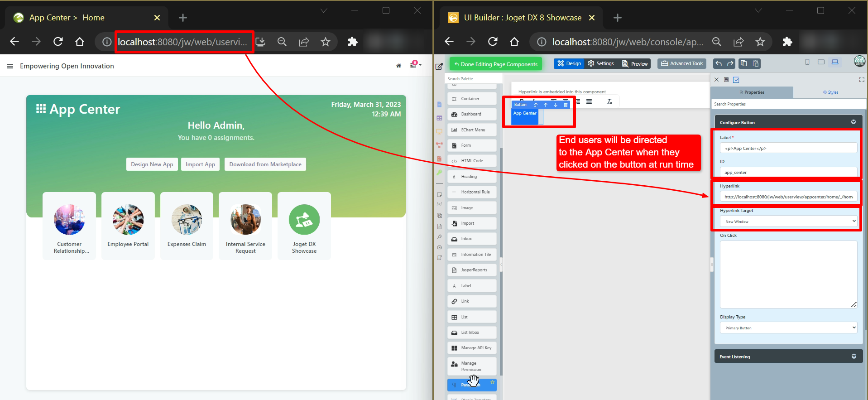This screenshot has width=868, height=400.
Task: Open the Hyperlink Target dropdown
Action: point(788,222)
